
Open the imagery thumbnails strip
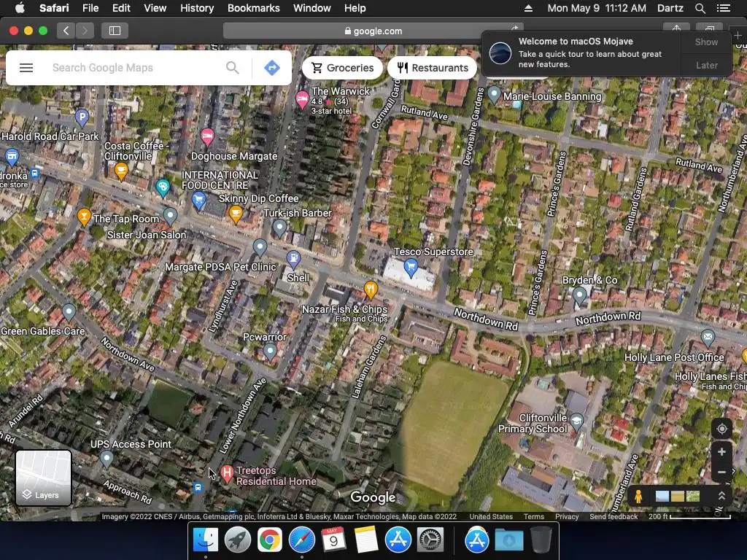678,496
